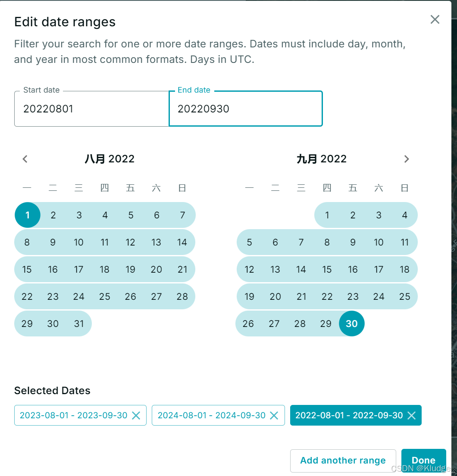
Task: Remove the 2023-08-01 - 2023-09-30 range
Action: [136, 415]
